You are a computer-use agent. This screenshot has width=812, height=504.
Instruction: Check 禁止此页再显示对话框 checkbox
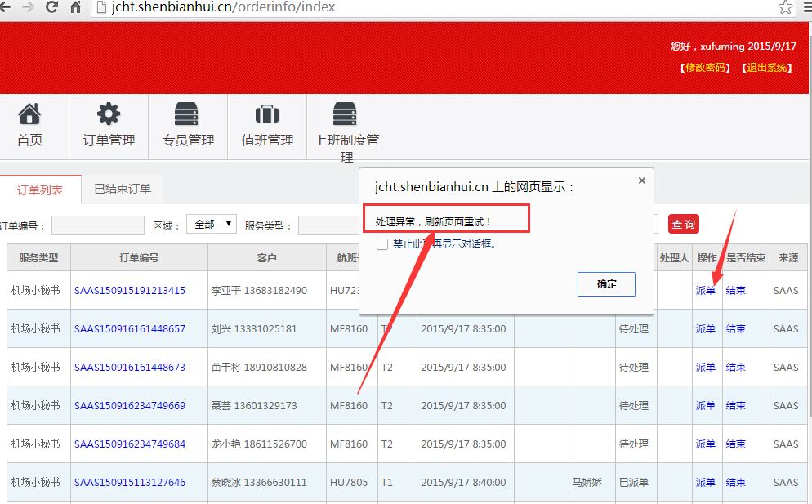(382, 244)
